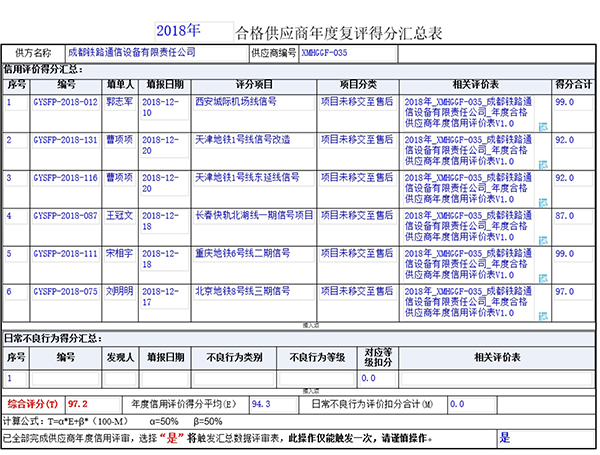Viewport: 600px width, 455px height.
Task: Select code GYSFP-2018-116
Action: click(65, 178)
